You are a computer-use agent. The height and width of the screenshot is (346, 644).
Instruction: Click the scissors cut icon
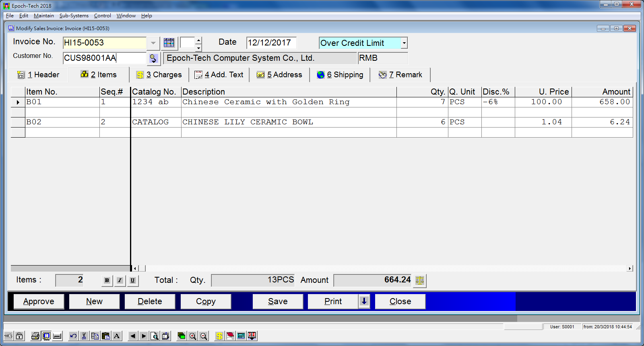[84, 336]
